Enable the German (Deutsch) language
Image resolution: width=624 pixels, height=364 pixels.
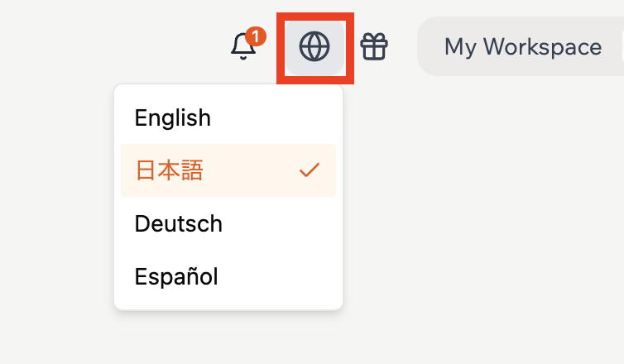click(x=178, y=223)
